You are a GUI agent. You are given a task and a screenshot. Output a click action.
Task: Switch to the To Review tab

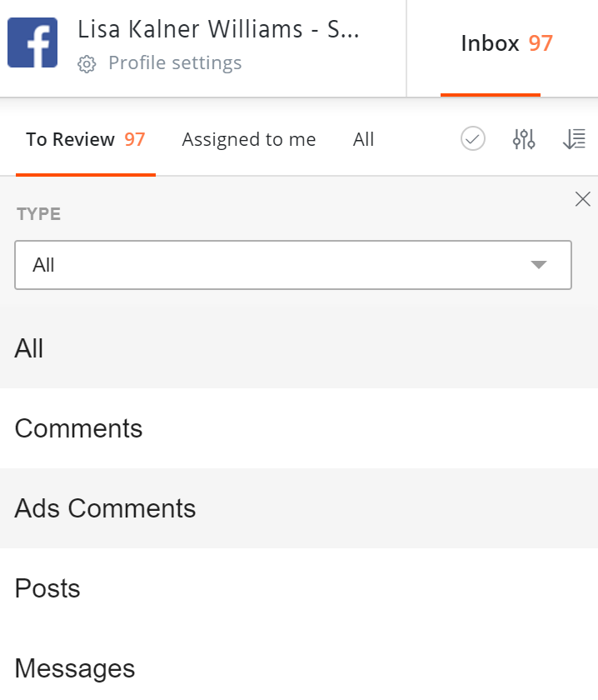pos(71,139)
